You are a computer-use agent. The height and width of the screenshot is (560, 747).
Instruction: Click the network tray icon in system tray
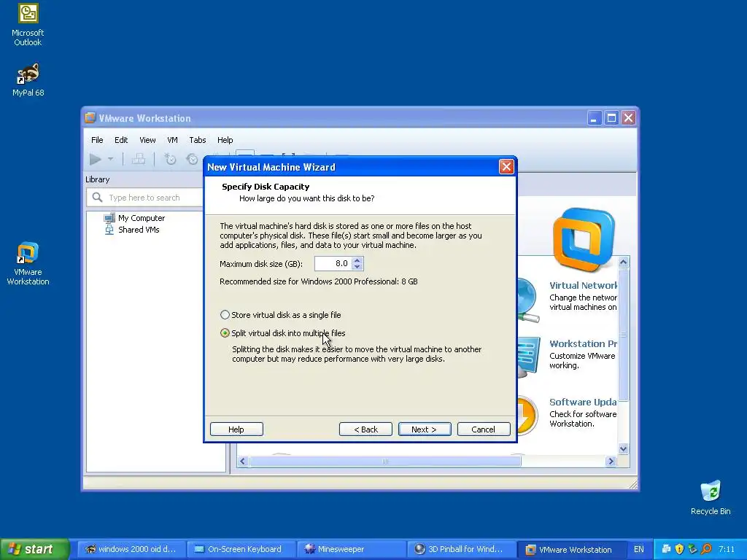pyautogui.click(x=667, y=549)
